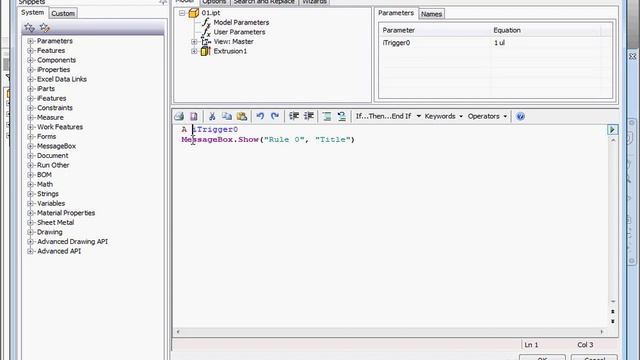
Task: Click the print icon in the editor toolbar
Action: coord(179,116)
